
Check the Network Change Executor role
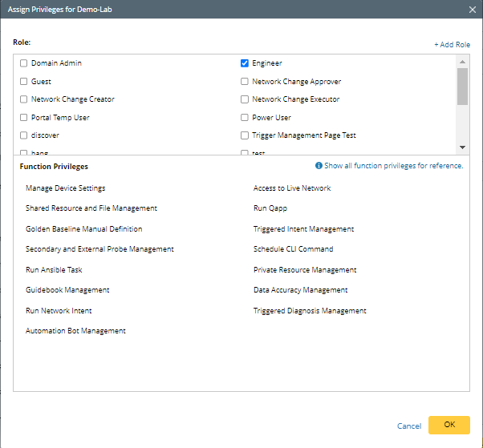[245, 99]
